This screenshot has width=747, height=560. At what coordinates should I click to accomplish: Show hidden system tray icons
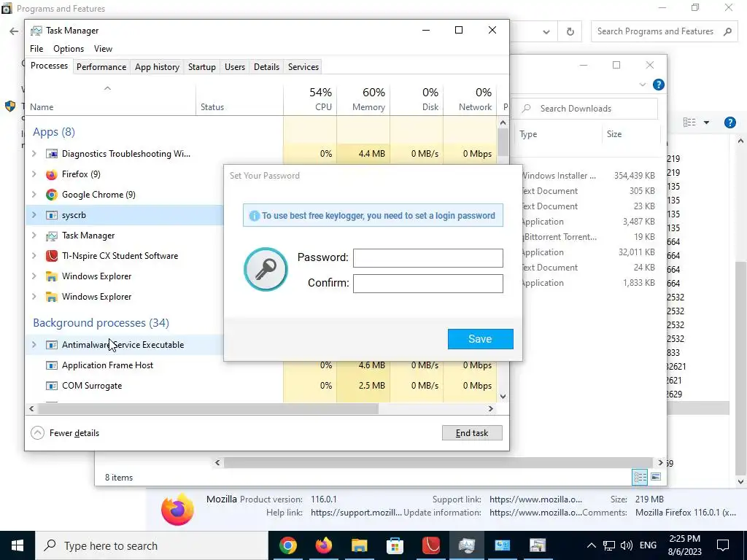pos(591,545)
